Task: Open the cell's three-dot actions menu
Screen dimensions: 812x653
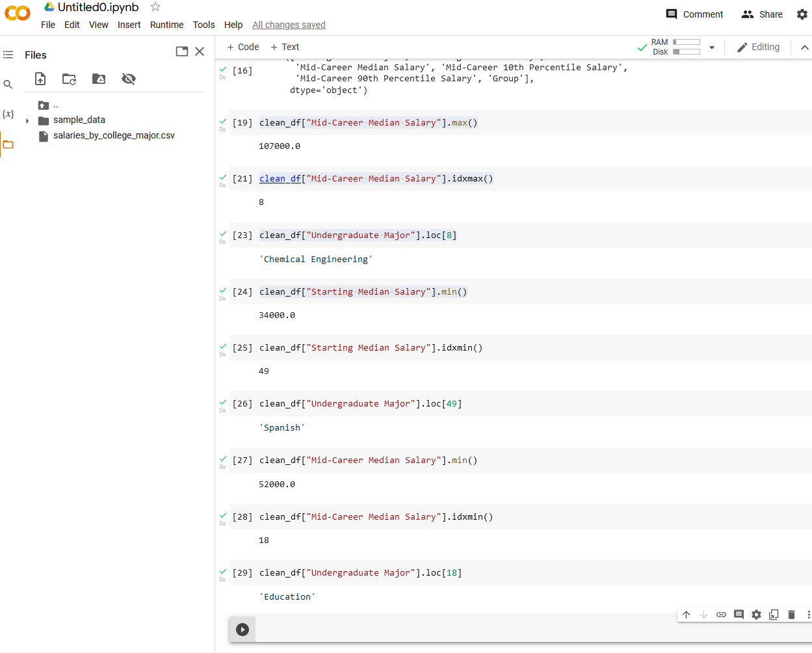Action: pyautogui.click(x=809, y=614)
